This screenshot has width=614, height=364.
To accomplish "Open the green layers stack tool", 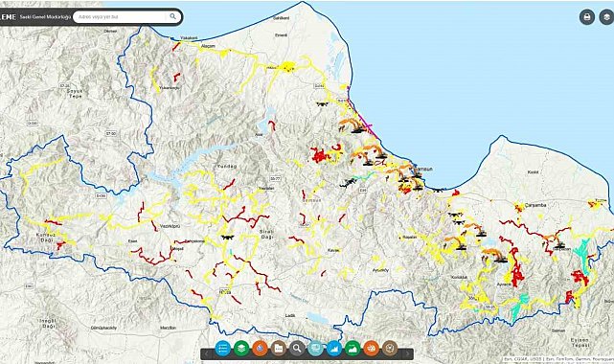I will 241,348.
